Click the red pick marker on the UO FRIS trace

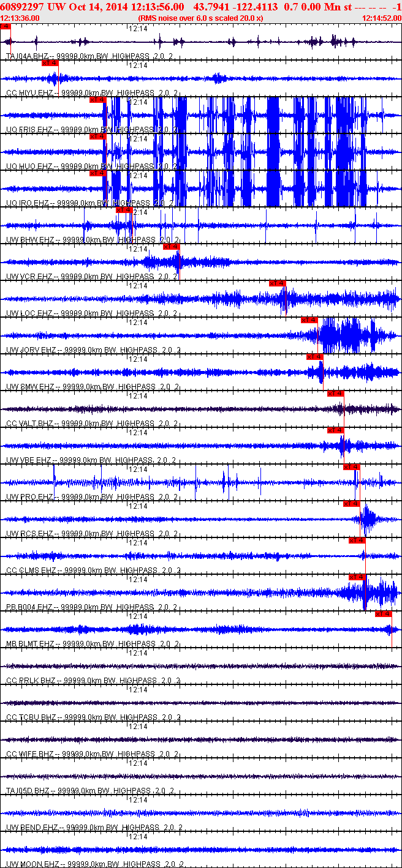point(97,100)
